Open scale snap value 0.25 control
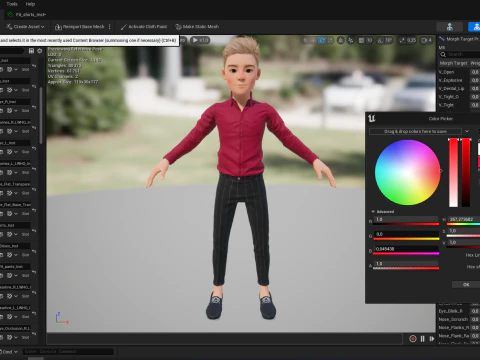Viewport: 480px width, 360px height. 407,40
